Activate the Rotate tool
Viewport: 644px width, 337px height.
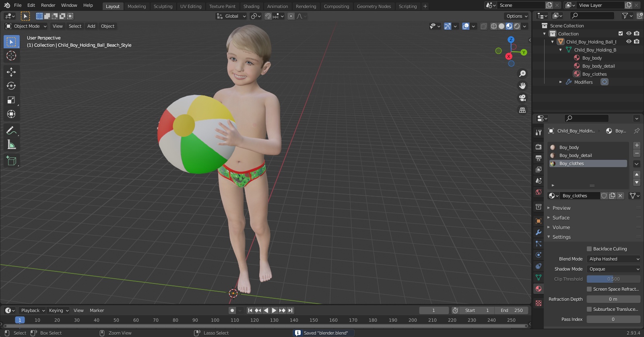pyautogui.click(x=11, y=86)
